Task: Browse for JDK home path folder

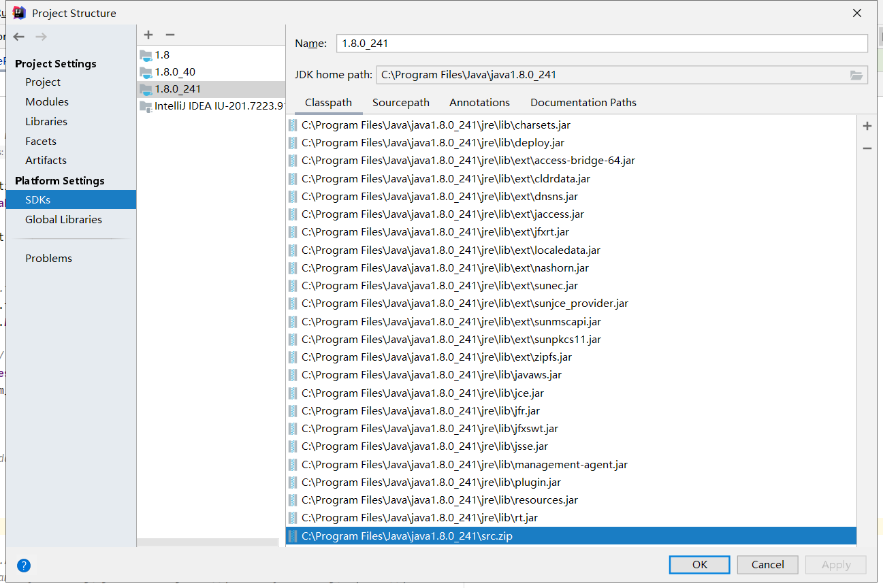Action: 856,75
